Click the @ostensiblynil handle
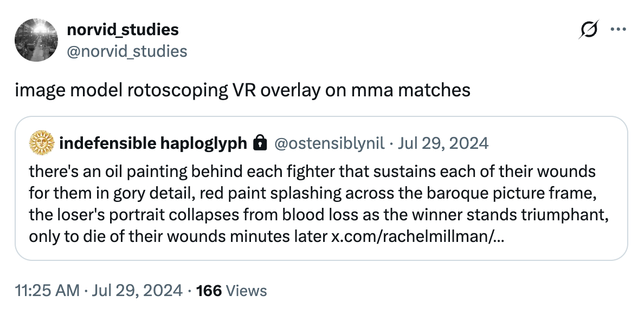Image resolution: width=644 pixels, height=315 pixels. coord(330,143)
